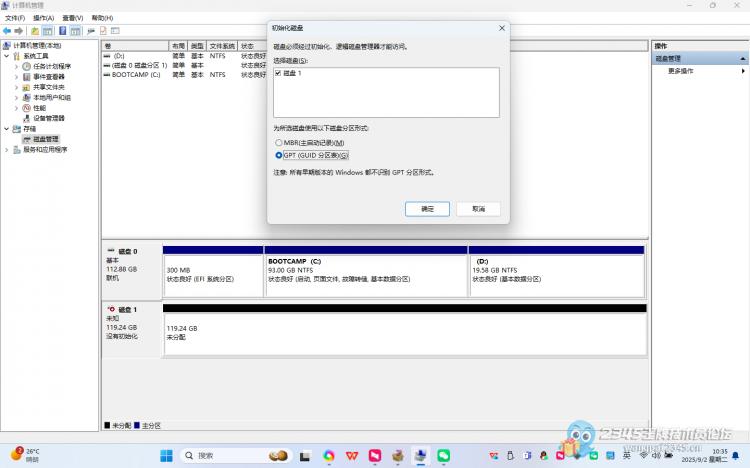Confirm with the 确定 button
The image size is (750, 468).
(x=427, y=209)
